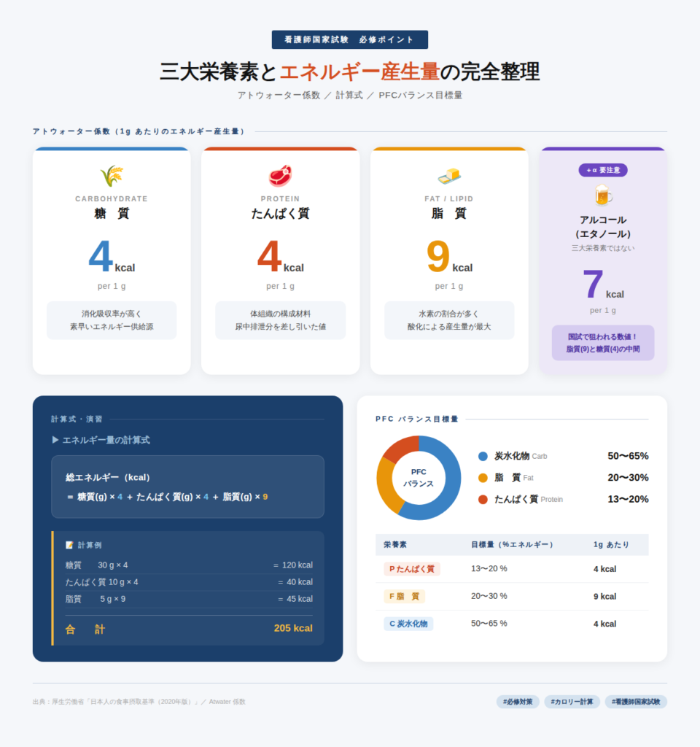Click the blue 炭水化物 legend dot

(x=483, y=456)
